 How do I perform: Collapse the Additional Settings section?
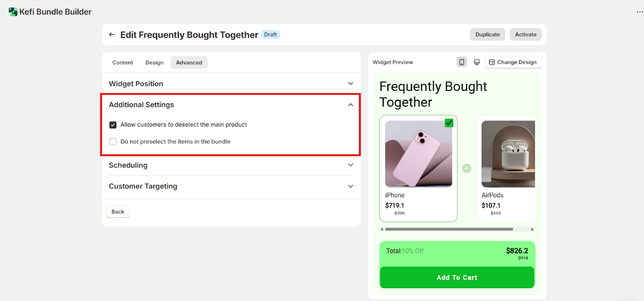point(351,105)
